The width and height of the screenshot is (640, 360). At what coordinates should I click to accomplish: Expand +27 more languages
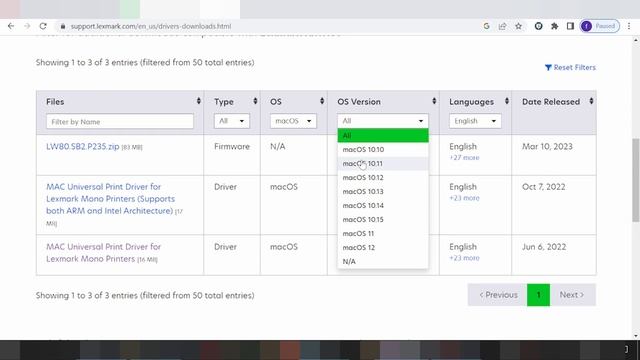(464, 158)
